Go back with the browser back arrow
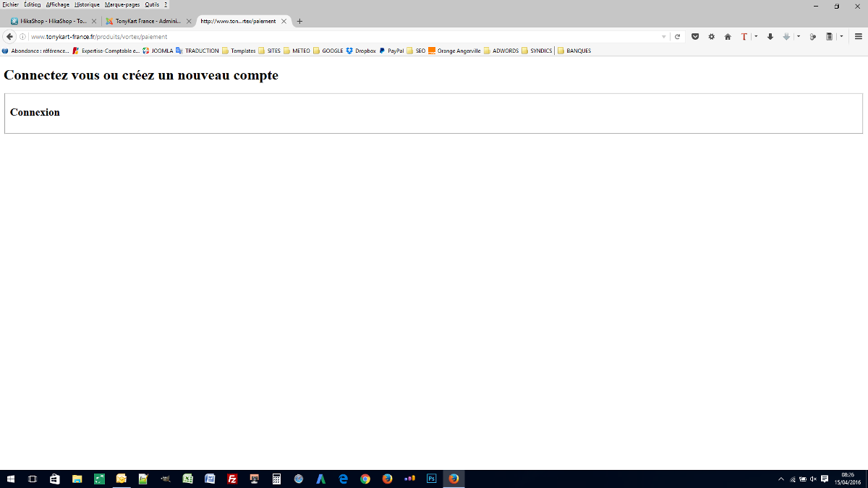 click(x=10, y=37)
